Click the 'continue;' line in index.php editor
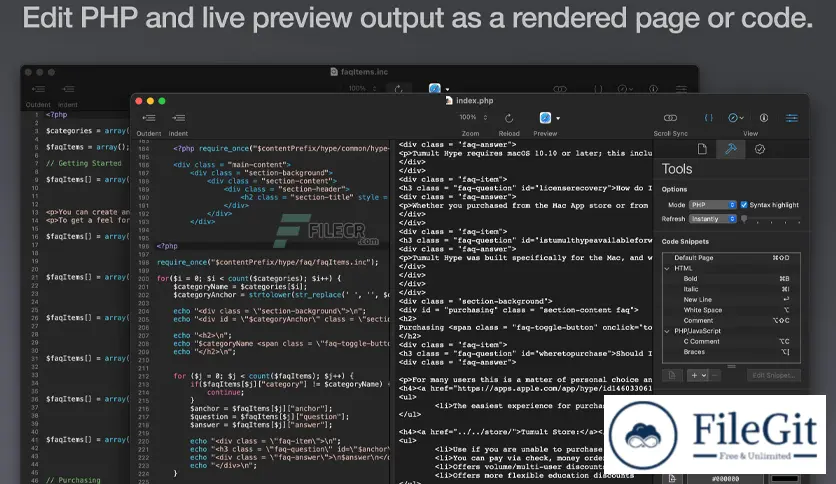 [225, 392]
